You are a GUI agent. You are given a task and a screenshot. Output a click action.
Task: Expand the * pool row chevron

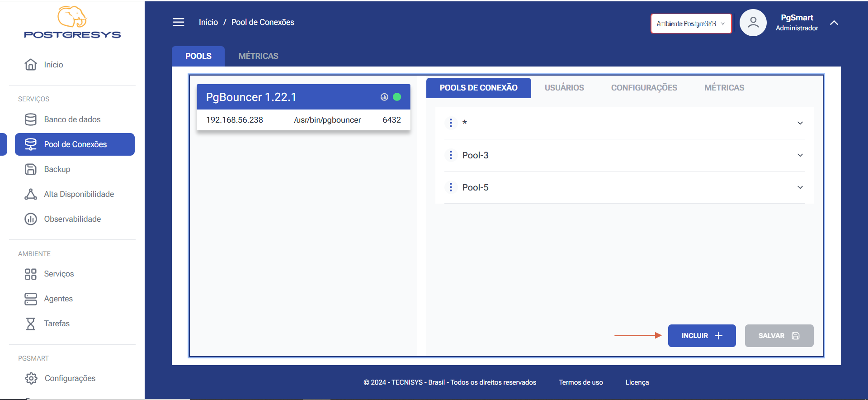click(800, 123)
